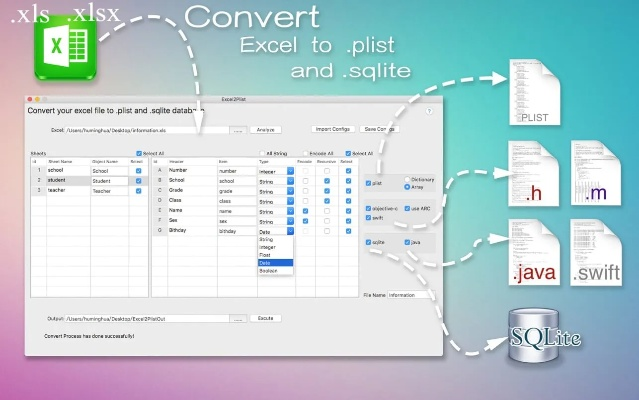Click the PLIST document icon

533,91
